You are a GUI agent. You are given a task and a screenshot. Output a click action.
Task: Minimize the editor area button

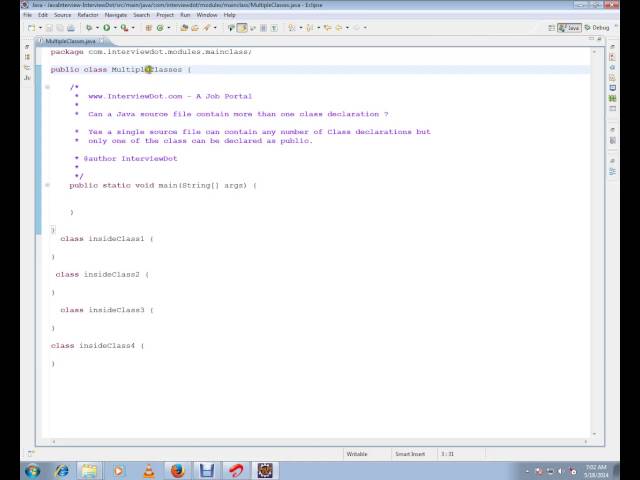click(x=591, y=39)
